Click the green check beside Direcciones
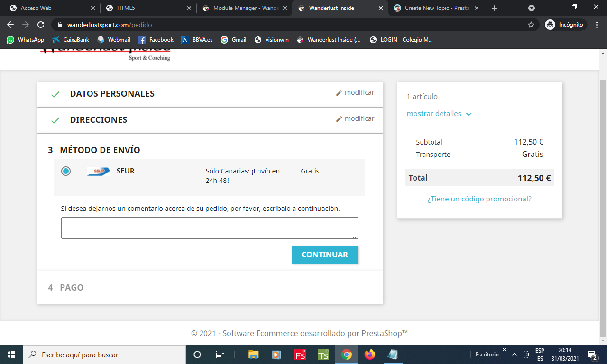The image size is (607, 364). pyautogui.click(x=55, y=120)
